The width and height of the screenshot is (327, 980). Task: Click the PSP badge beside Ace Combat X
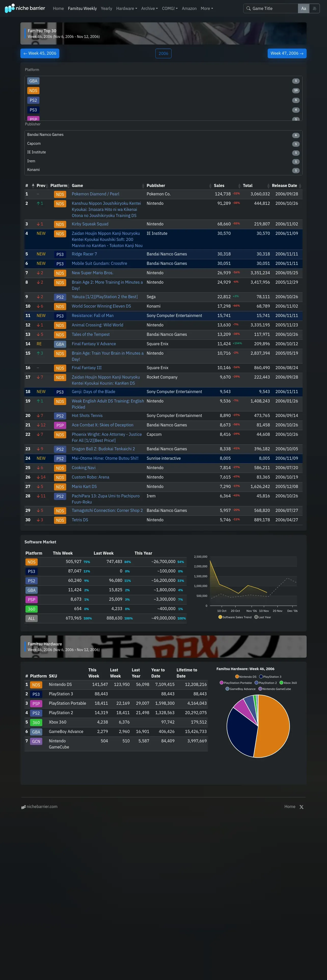pos(60,425)
